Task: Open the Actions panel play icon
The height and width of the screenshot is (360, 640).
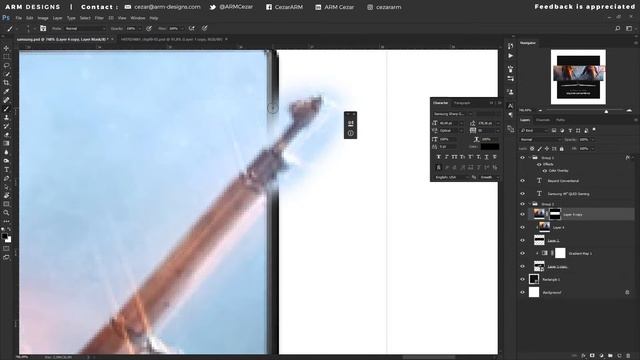Action: click(510, 56)
